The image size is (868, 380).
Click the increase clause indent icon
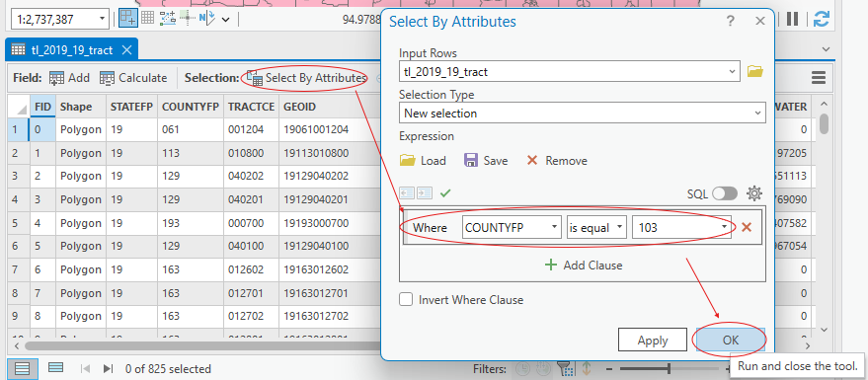point(424,193)
